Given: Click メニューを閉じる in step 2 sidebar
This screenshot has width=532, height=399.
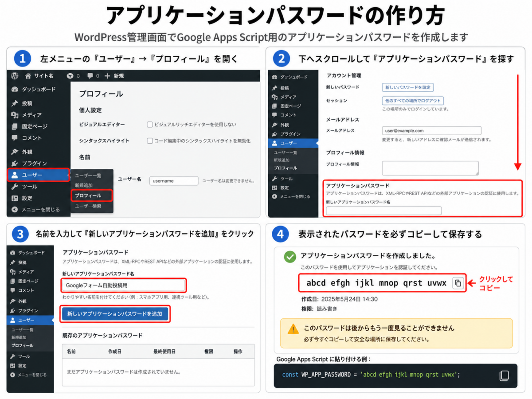Looking at the screenshot, I should coord(292,196).
